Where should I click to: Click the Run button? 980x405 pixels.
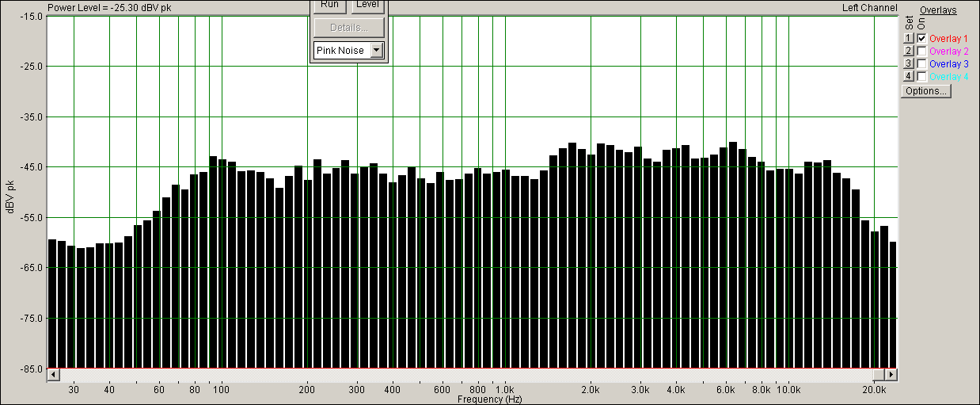pyautogui.click(x=329, y=6)
